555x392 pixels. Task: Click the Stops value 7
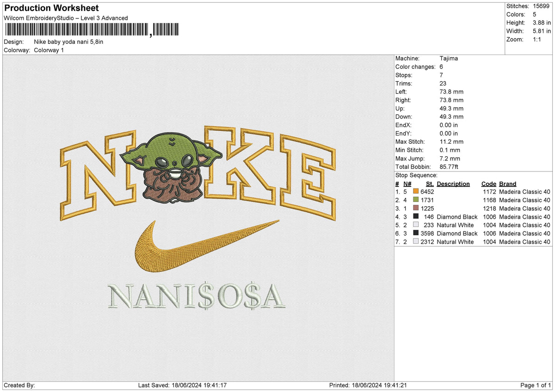441,75
